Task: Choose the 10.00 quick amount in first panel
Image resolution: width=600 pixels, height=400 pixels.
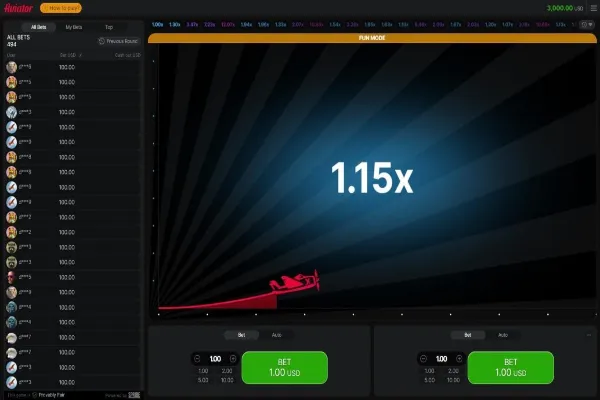Action: point(227,380)
